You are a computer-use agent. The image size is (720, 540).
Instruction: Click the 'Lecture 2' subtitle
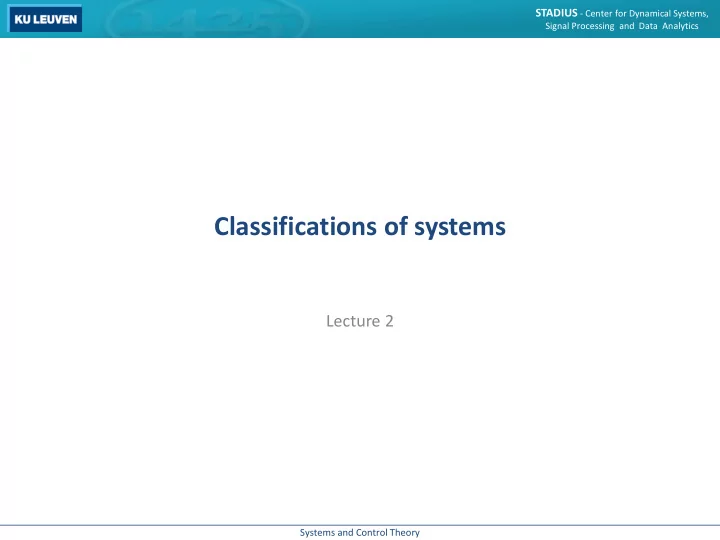[360, 321]
